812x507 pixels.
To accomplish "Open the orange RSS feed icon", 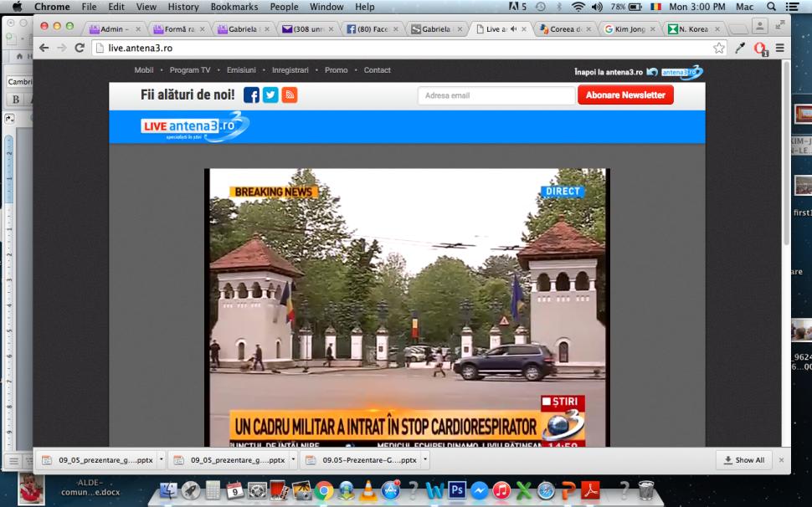I will click(289, 95).
